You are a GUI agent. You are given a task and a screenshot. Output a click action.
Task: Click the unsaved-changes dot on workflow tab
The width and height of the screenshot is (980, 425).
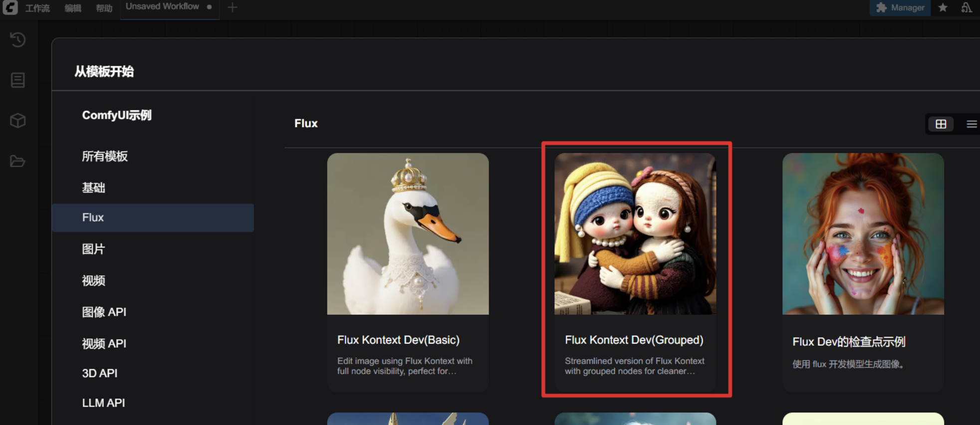(209, 7)
